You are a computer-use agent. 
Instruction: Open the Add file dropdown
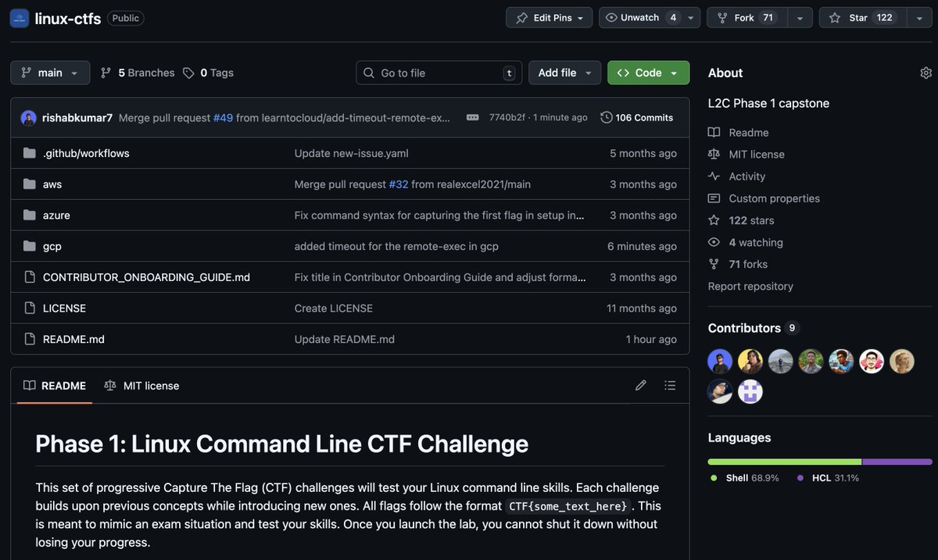[x=565, y=73]
